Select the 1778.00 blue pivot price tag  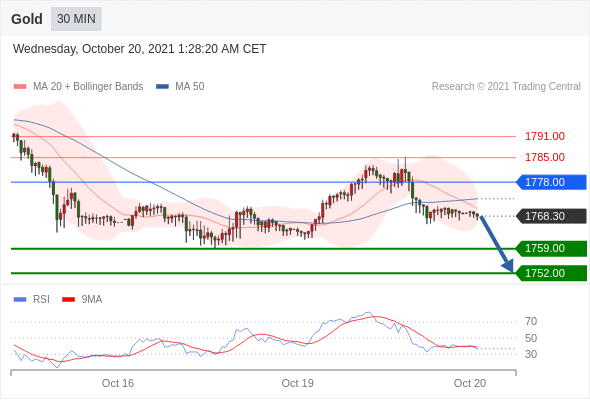(551, 182)
